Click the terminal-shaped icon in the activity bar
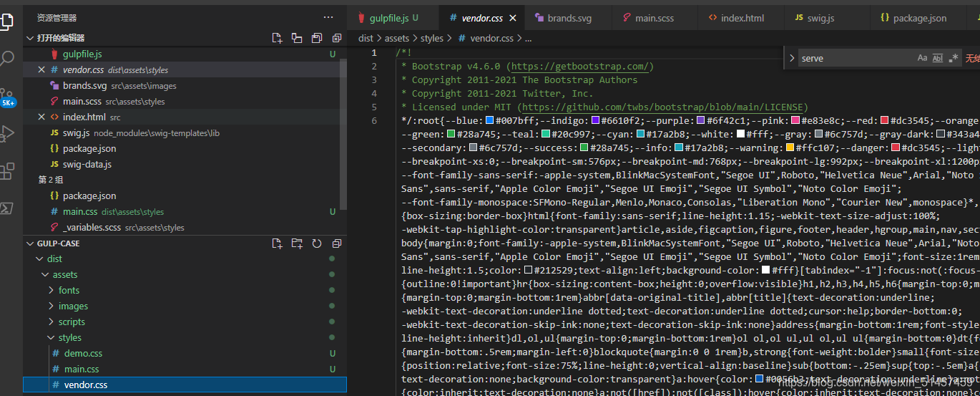This screenshot has height=396, width=980. pos(6,208)
